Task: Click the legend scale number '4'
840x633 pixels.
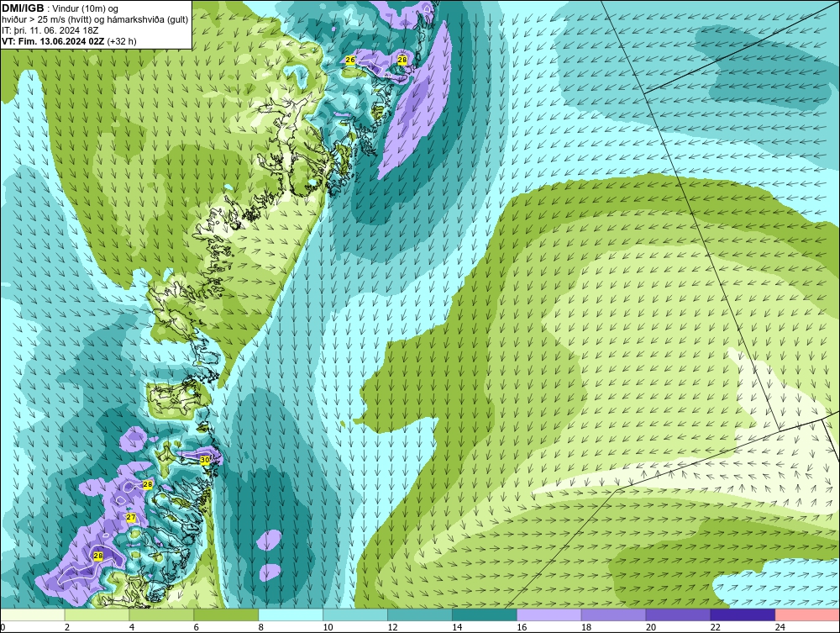Action: 132,627
